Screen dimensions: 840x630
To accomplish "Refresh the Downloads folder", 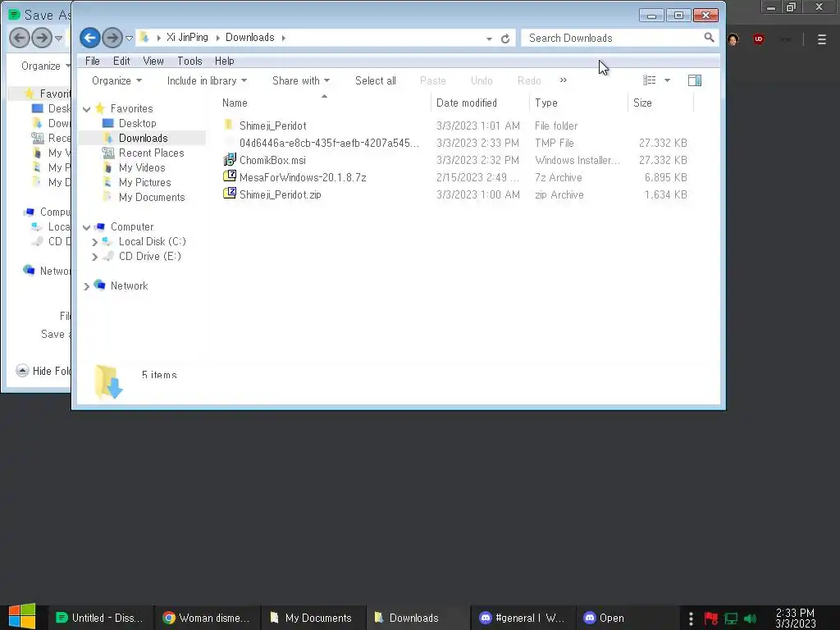I will coord(505,39).
